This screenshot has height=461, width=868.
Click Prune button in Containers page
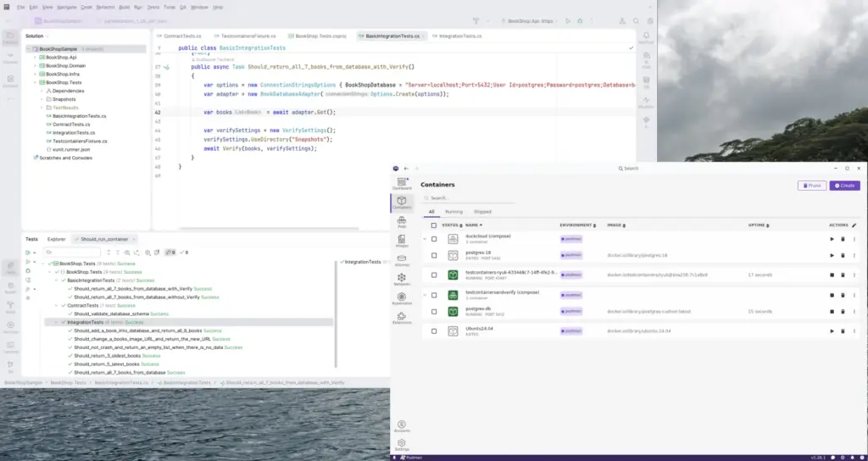[811, 186]
